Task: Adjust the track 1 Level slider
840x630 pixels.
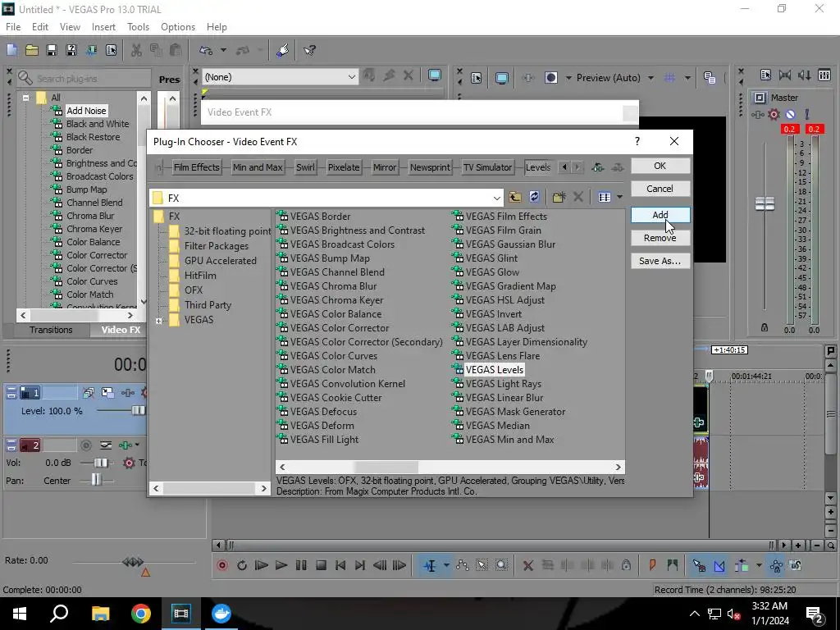Action: tap(138, 410)
